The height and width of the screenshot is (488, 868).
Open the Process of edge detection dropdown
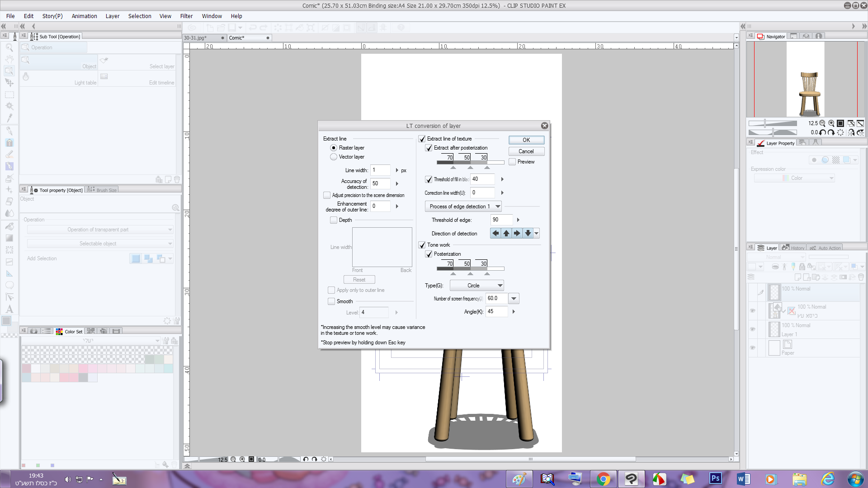(x=463, y=206)
